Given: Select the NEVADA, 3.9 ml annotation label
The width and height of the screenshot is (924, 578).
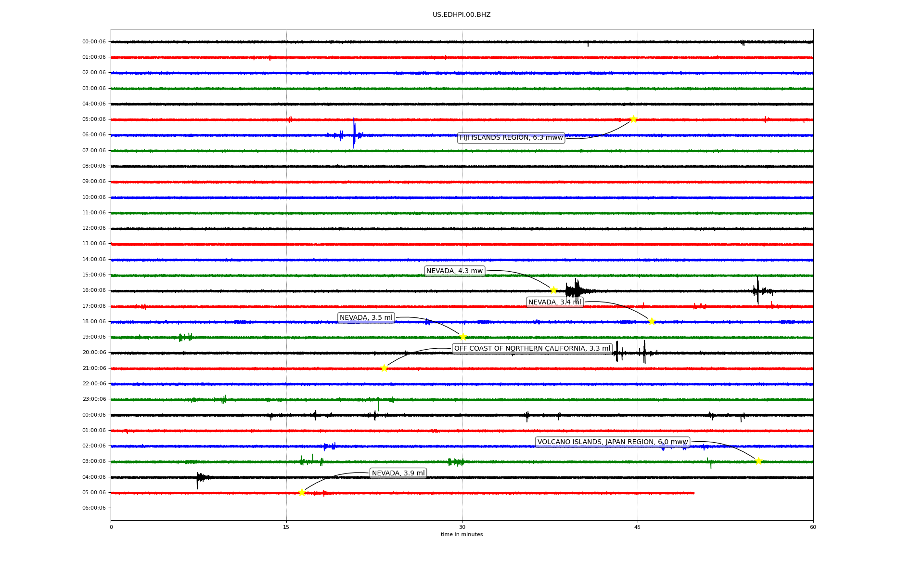Looking at the screenshot, I should pyautogui.click(x=398, y=473).
